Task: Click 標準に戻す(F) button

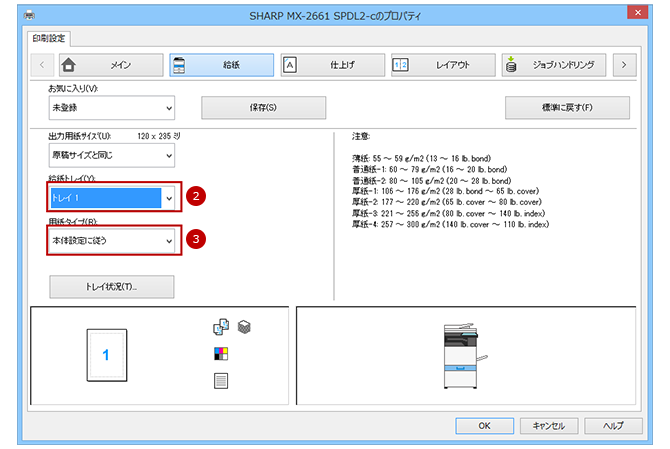Action: (567, 108)
